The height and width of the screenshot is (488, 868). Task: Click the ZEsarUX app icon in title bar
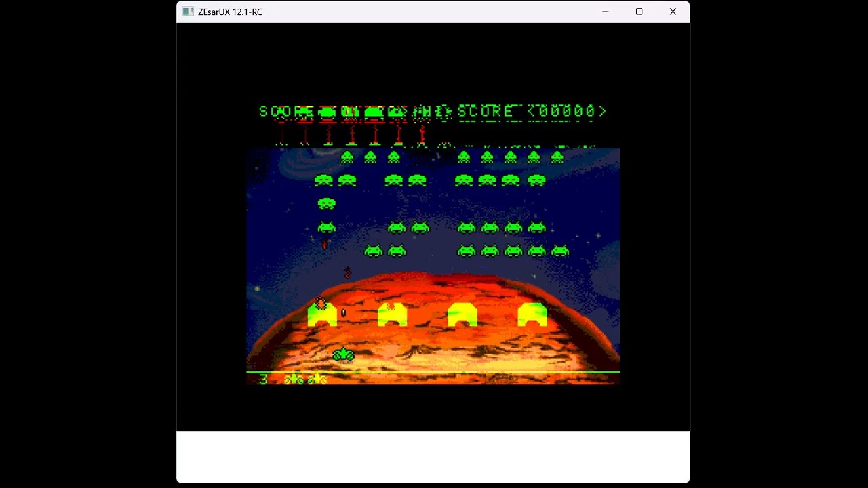(x=188, y=12)
